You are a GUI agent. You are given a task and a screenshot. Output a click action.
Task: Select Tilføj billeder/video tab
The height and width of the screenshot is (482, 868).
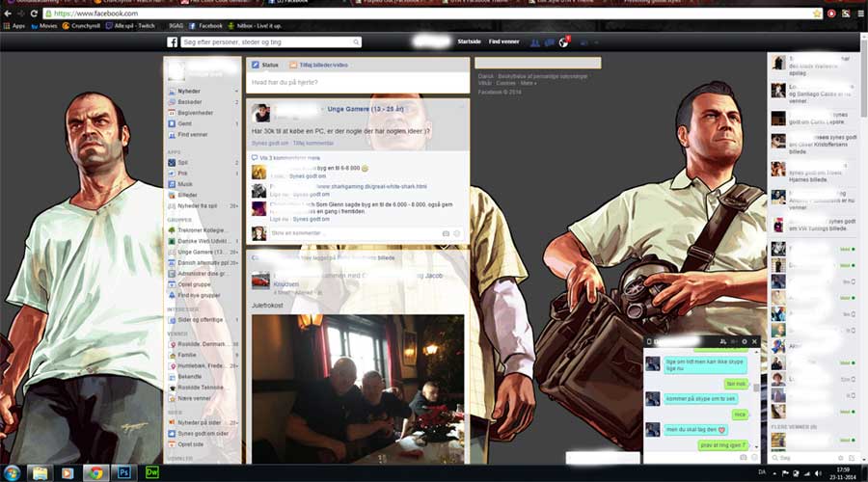[x=319, y=65]
